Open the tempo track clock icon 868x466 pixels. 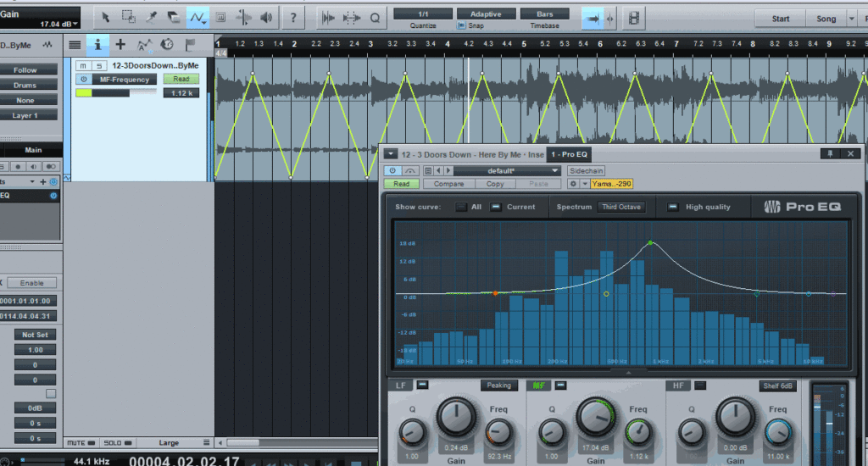pos(167,45)
